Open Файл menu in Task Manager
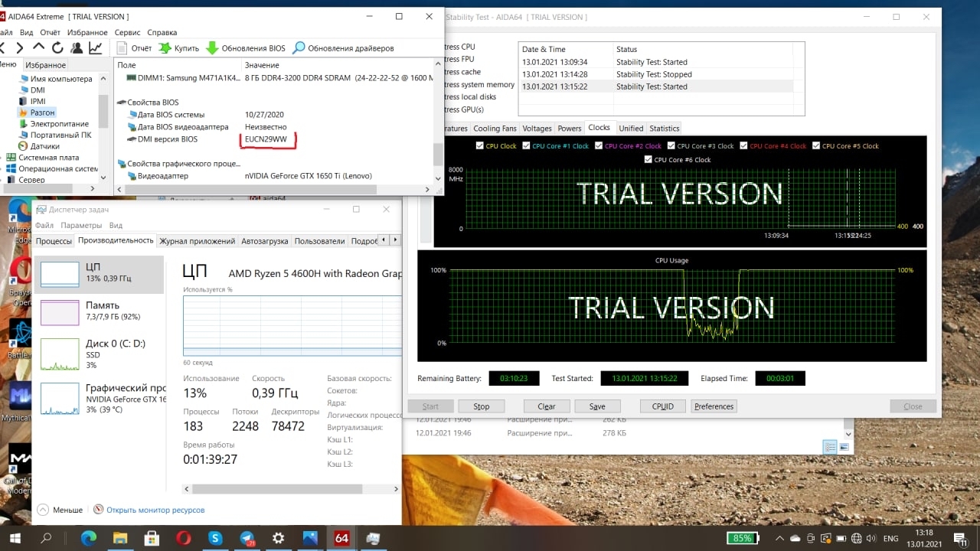The height and width of the screenshot is (551, 980). point(44,226)
